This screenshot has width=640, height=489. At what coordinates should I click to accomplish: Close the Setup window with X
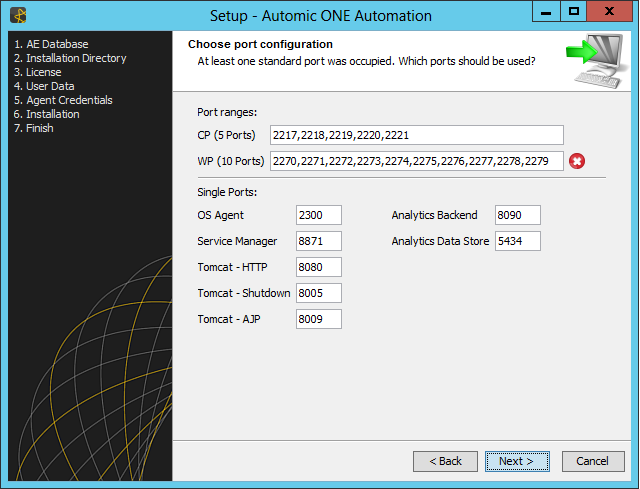click(x=609, y=11)
